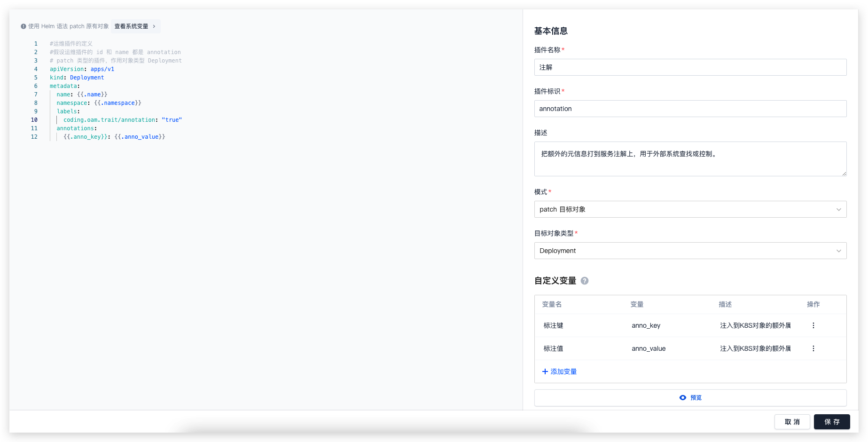The width and height of the screenshot is (868, 442).
Task: Click the chevron arrow next to 查看系统变量
Action: point(154,26)
